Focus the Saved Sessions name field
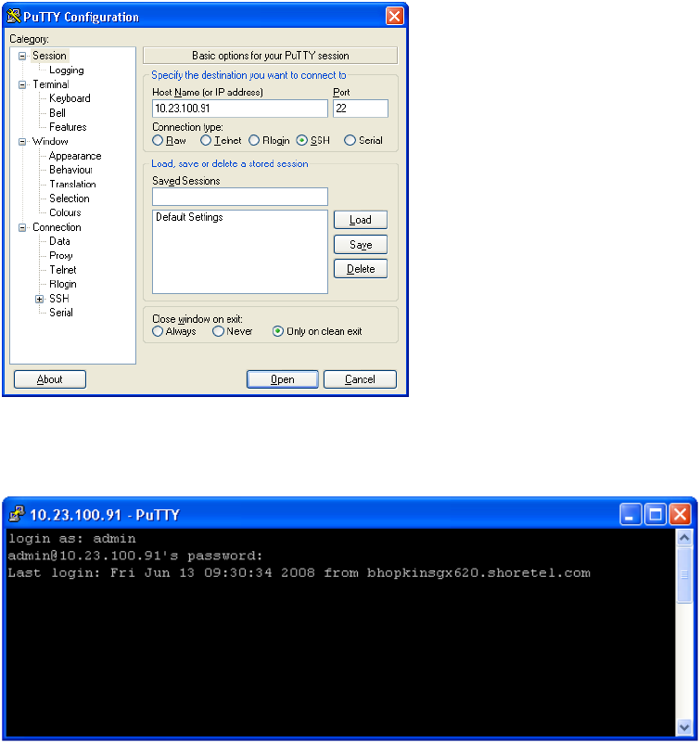 pos(239,197)
